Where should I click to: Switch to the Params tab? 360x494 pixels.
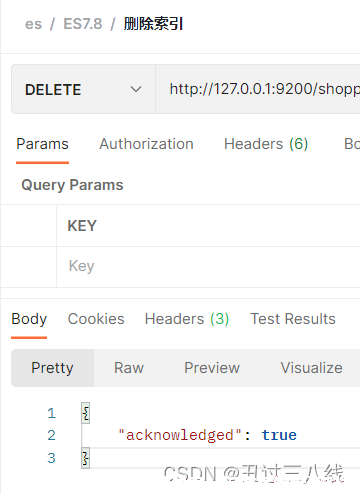[42, 144]
